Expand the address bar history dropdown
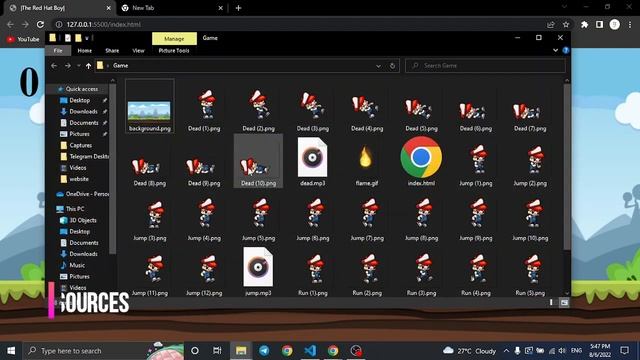 pyautogui.click(x=378, y=66)
